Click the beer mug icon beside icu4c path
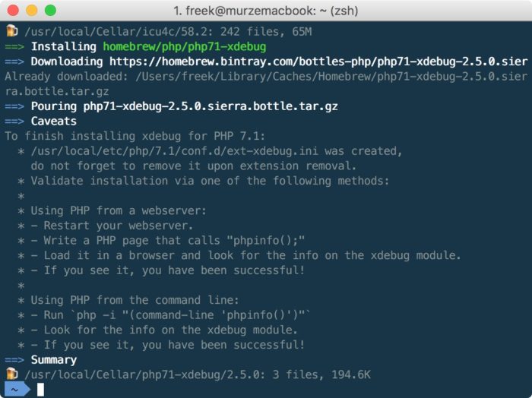Screen dimensions: 532x398 (x=12, y=31)
